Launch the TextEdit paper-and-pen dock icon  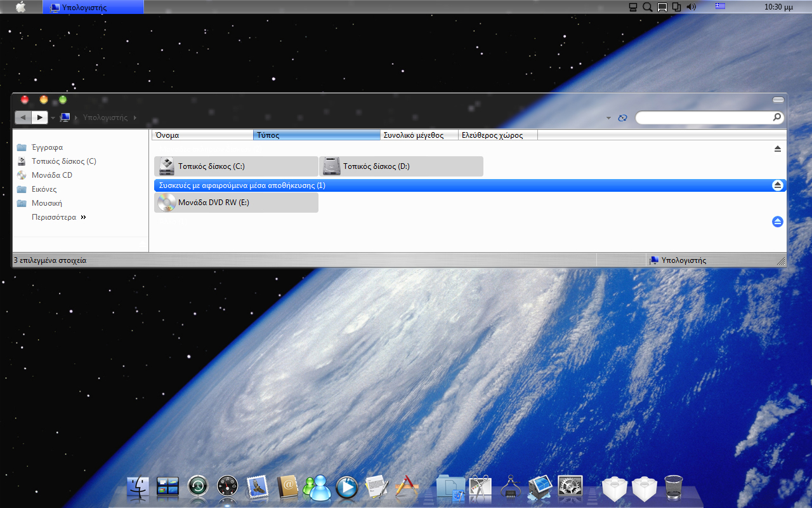377,487
